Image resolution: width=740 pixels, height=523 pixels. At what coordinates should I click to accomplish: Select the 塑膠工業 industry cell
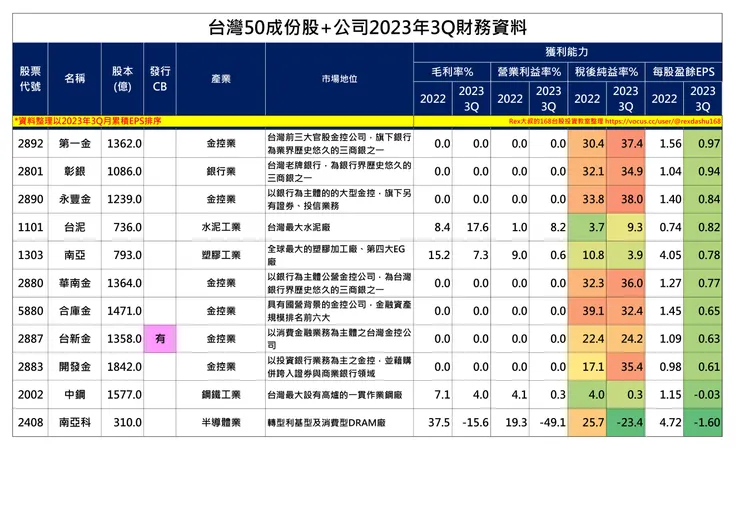click(221, 255)
